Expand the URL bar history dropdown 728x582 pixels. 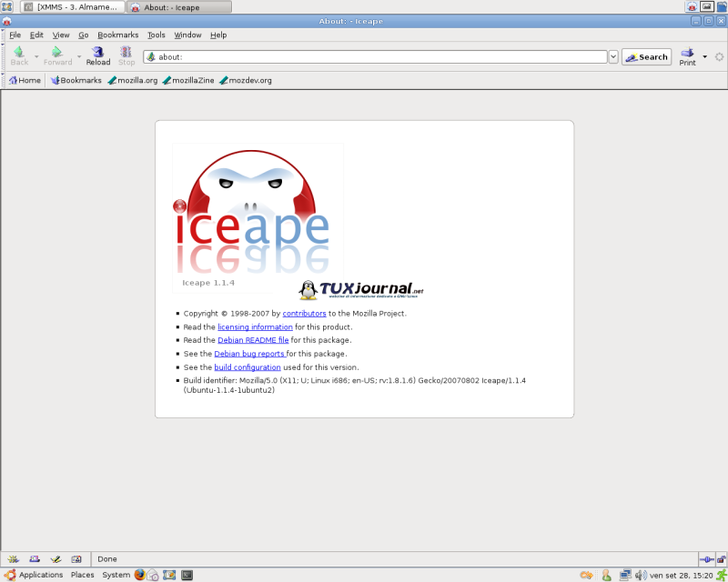612,56
